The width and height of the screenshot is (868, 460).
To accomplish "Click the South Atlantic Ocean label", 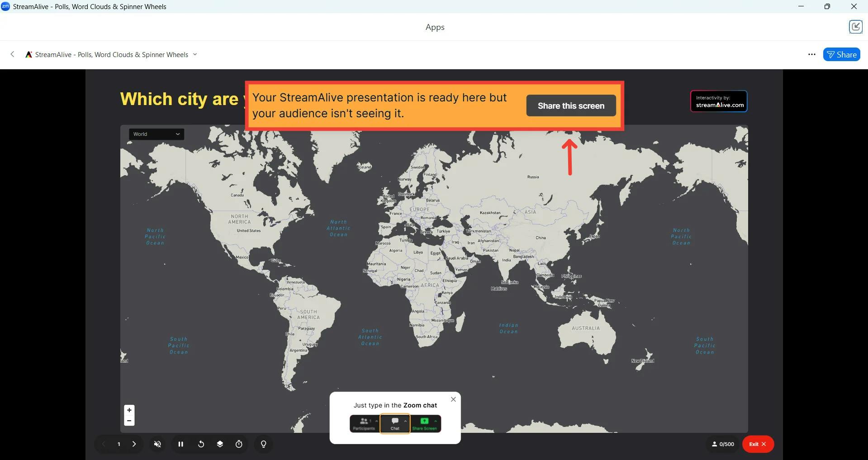I will tap(370, 337).
